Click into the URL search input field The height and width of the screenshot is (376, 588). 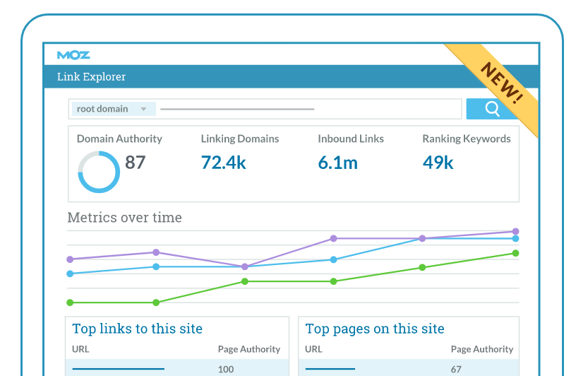point(311,109)
